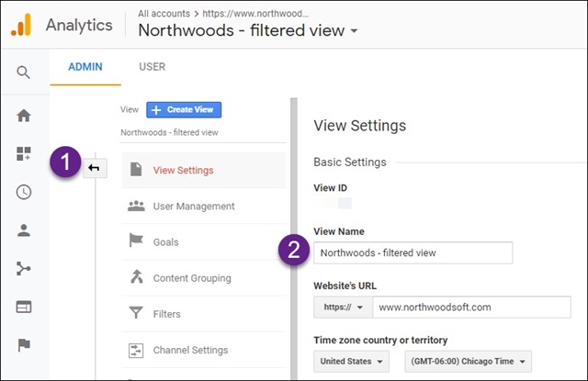Click the View Name input field
Viewport: 588px width, 381px height.
pos(413,252)
